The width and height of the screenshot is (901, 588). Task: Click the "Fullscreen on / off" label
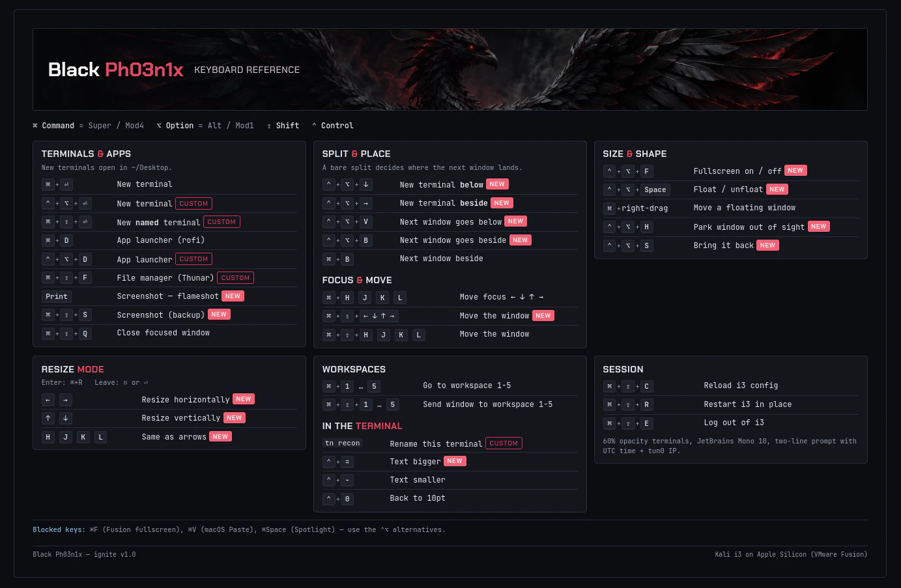pos(737,171)
